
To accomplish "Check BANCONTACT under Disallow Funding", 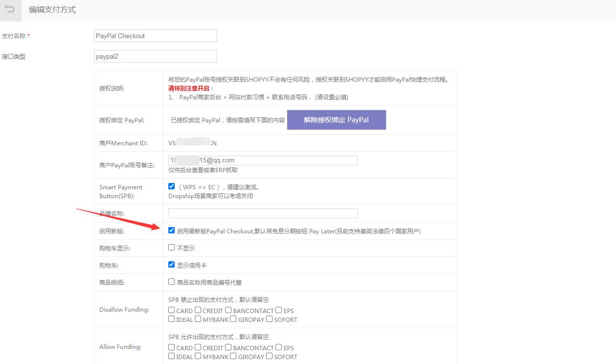I will (228, 310).
